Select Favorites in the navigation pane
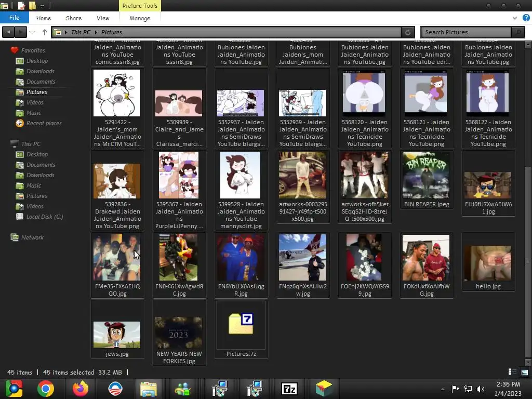The height and width of the screenshot is (399, 532). [33, 50]
